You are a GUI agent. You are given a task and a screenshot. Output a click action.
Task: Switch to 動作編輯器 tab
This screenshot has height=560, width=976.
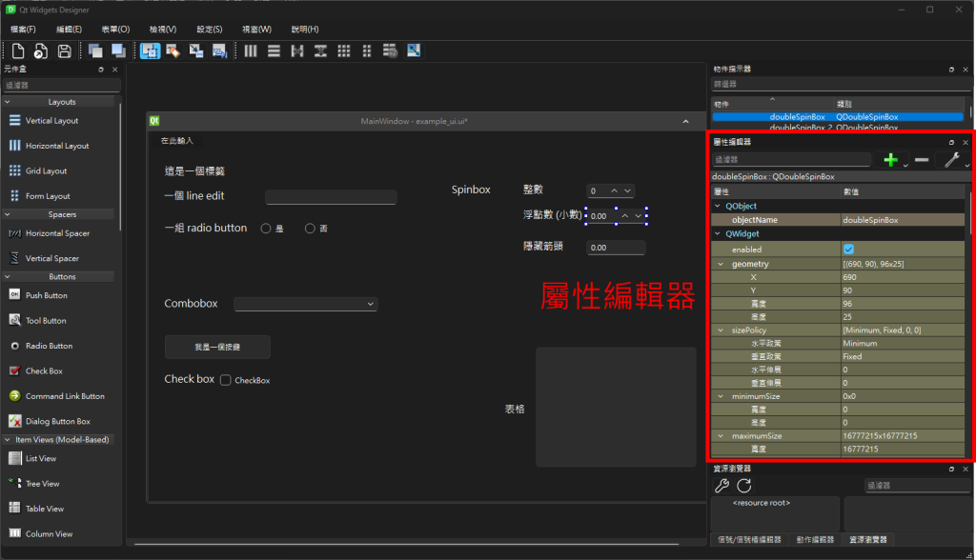point(816,539)
